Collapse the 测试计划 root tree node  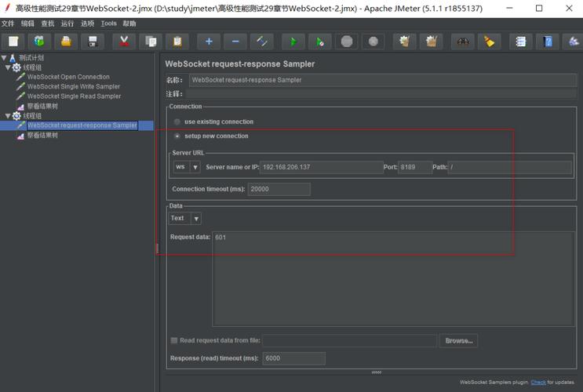pos(4,58)
